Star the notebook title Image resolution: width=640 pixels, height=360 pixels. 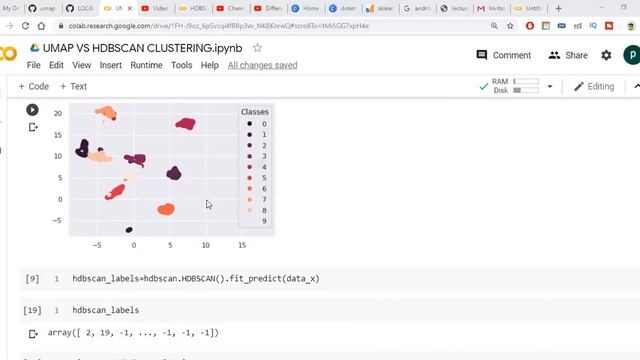click(x=257, y=48)
